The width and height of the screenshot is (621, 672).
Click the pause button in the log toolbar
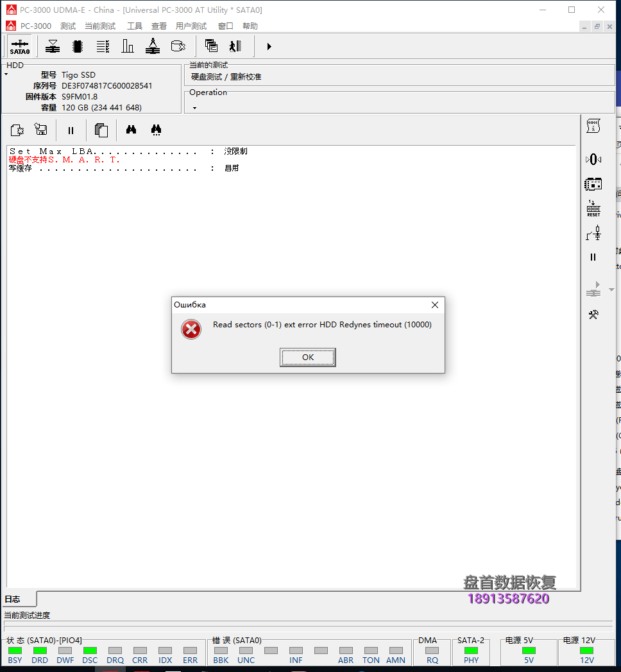tap(71, 130)
